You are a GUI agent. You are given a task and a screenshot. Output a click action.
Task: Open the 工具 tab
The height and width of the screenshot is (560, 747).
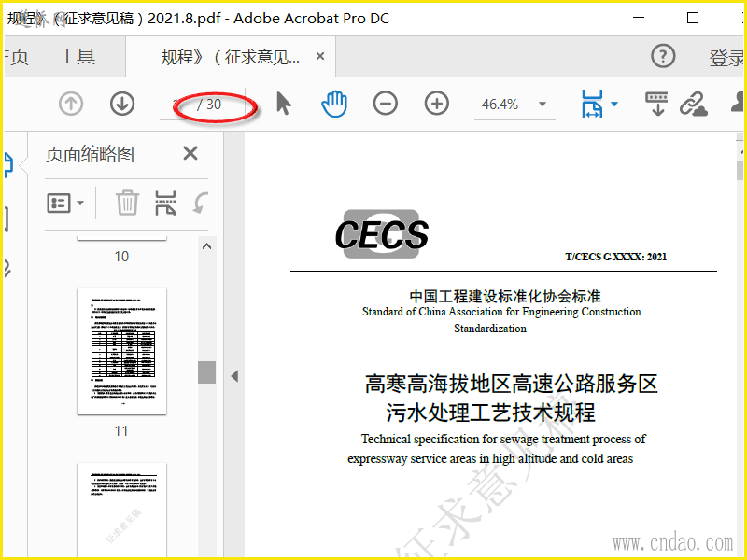pyautogui.click(x=77, y=57)
